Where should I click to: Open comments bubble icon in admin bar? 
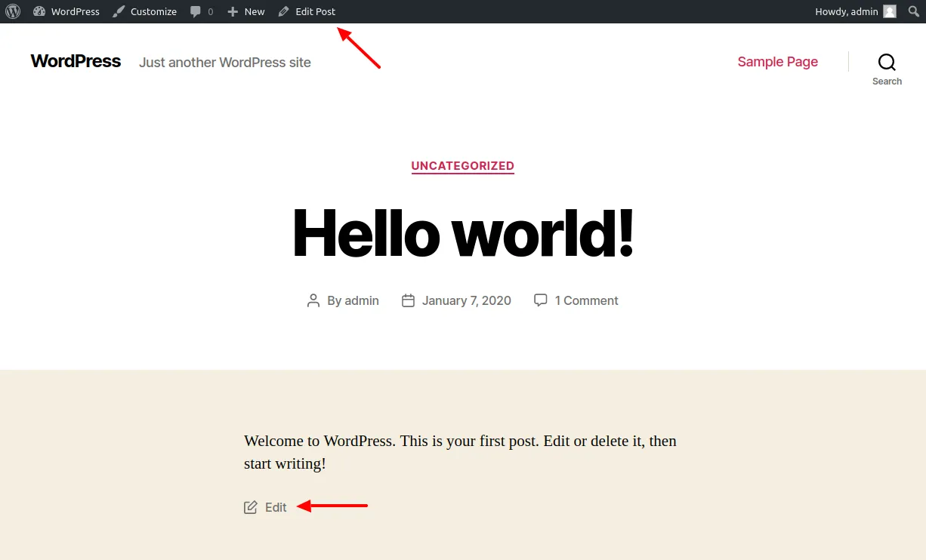[196, 12]
